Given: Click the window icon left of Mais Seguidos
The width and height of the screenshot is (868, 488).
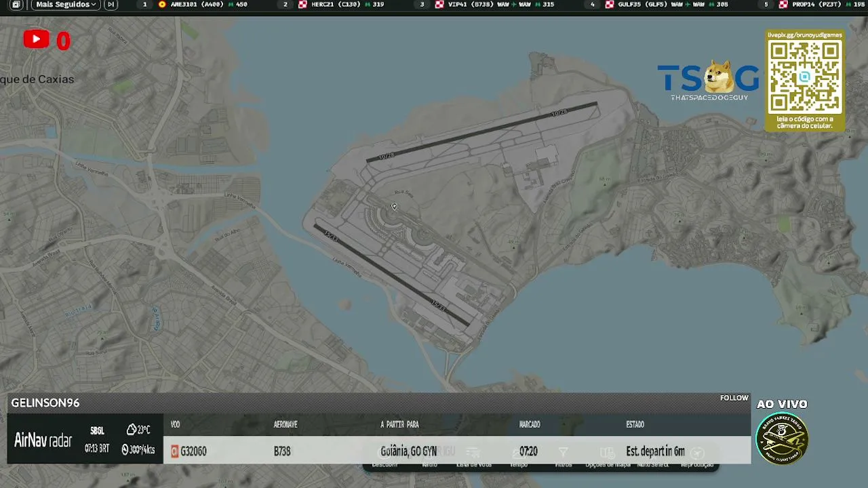Looking at the screenshot, I should (16, 4).
